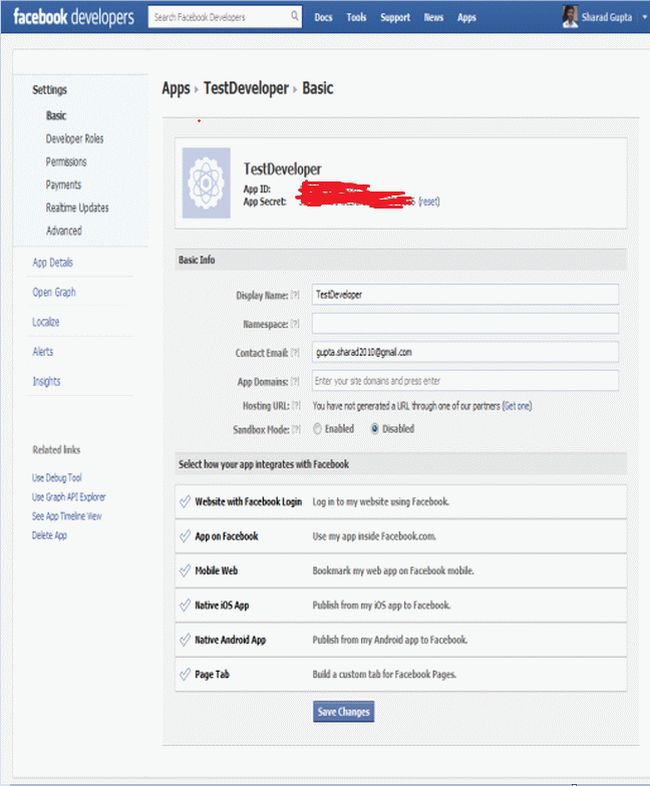Image resolution: width=650 pixels, height=786 pixels.
Task: Open help tooltip for Sandbox Mode
Action: coord(296,430)
